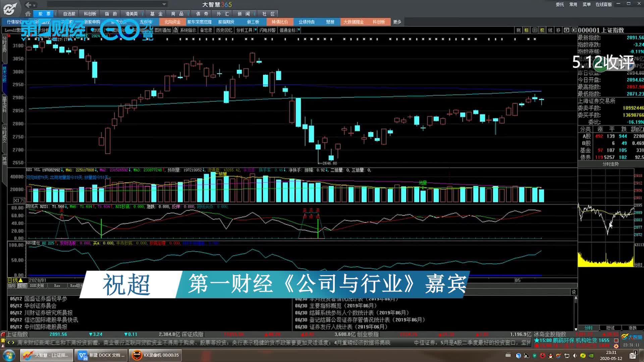
Task: Toggle the 诊 diagnosis icon
Action: click(x=558, y=30)
